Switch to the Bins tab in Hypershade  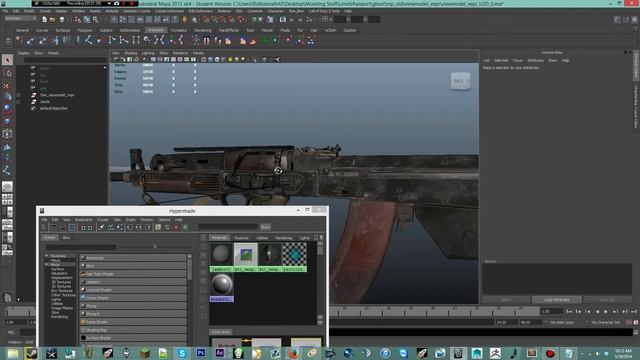pos(66,238)
